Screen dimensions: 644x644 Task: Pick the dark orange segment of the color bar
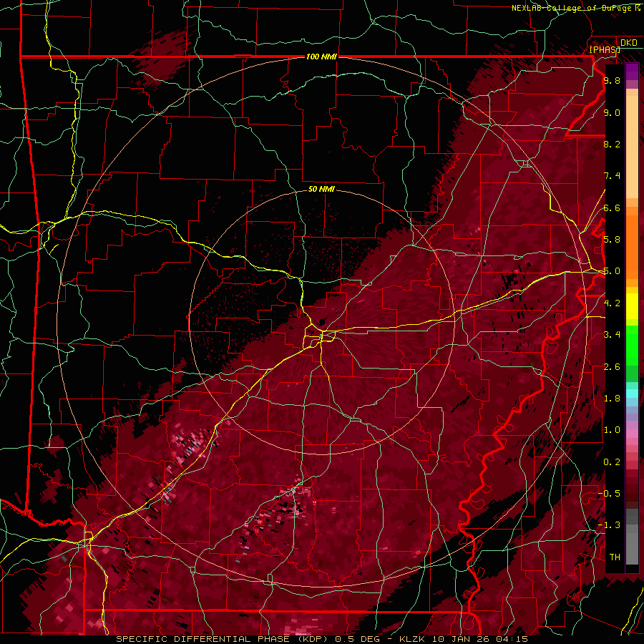click(x=632, y=246)
